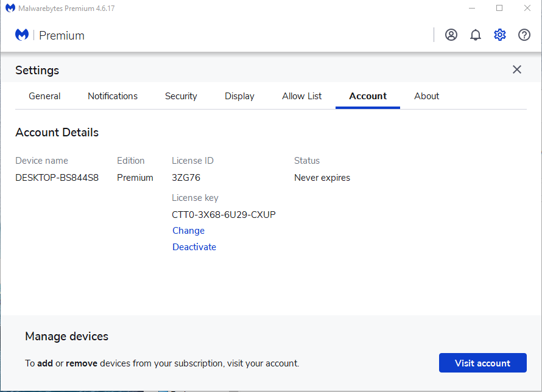Image resolution: width=542 pixels, height=392 pixels.
Task: Click the Visit account button
Action: (482, 363)
